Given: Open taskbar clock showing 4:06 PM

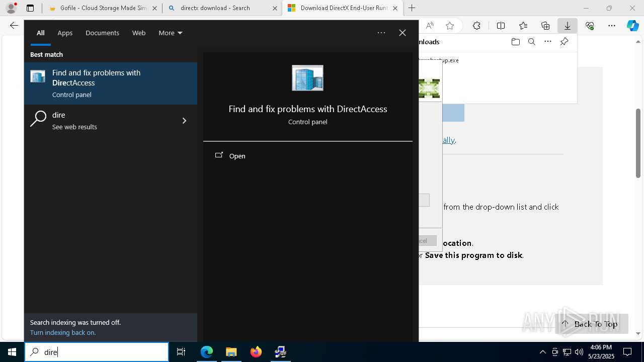Looking at the screenshot, I should (x=601, y=352).
